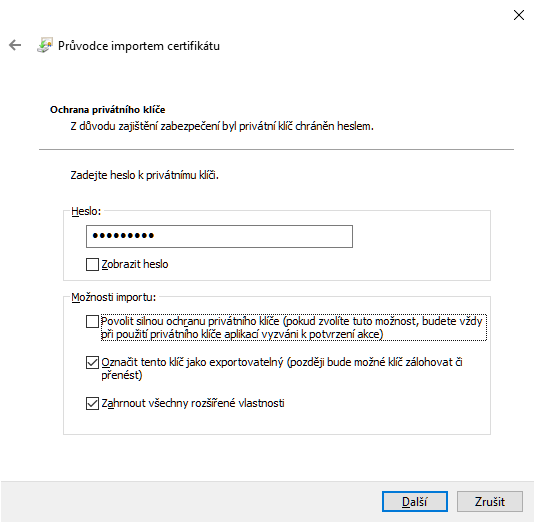Click the Heslo: group label
The image size is (535, 523).
point(86,211)
